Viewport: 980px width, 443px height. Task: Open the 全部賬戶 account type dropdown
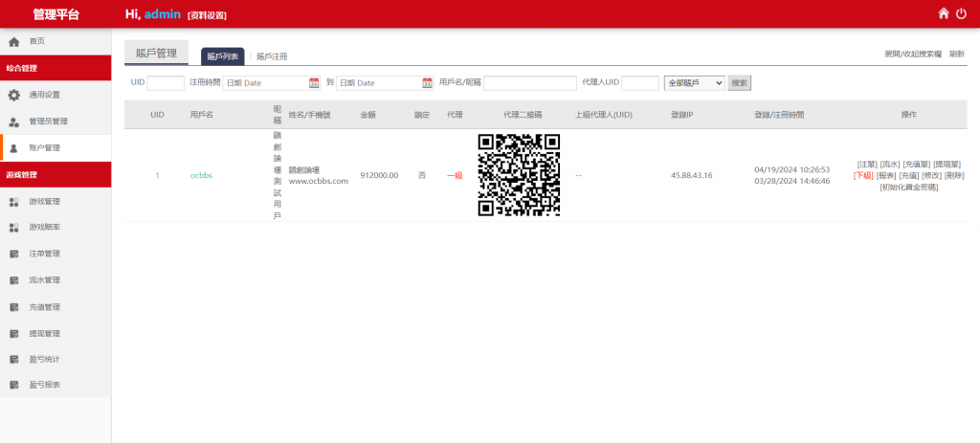[x=695, y=82]
